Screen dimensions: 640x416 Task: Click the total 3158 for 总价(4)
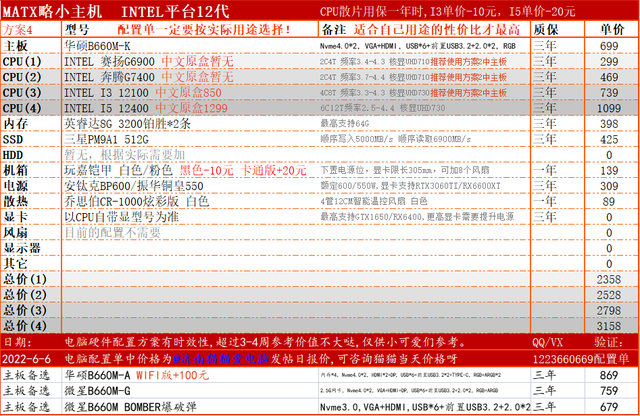point(609,326)
